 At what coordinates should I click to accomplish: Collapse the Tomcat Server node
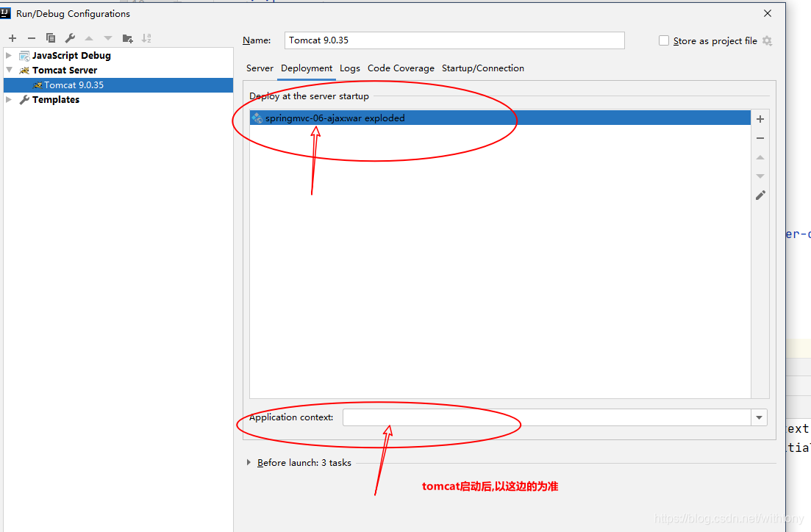pyautogui.click(x=10, y=70)
